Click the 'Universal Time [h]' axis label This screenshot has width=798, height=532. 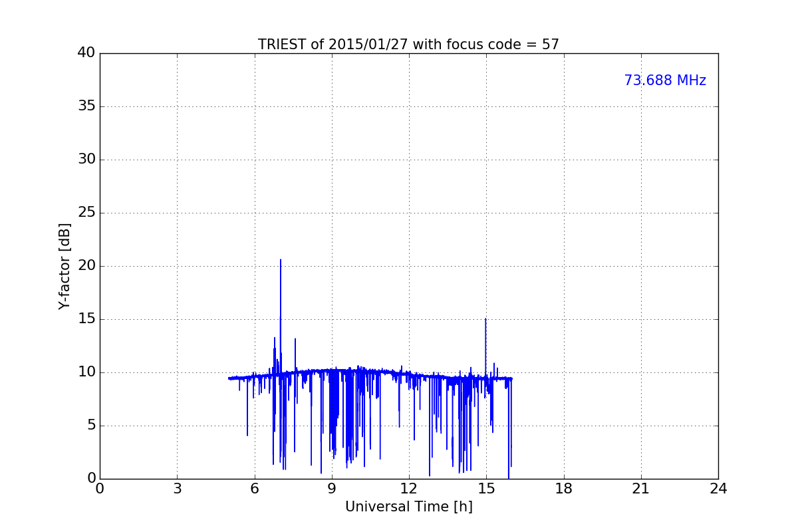point(408,507)
